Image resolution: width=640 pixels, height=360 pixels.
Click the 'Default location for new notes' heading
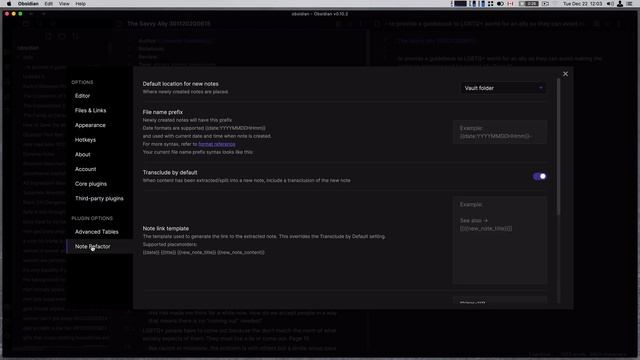pos(180,84)
